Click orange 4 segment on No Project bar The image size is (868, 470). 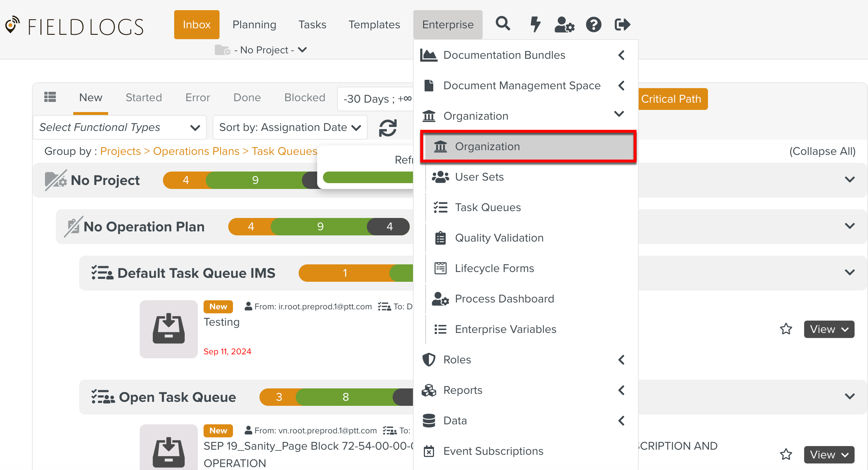[185, 180]
